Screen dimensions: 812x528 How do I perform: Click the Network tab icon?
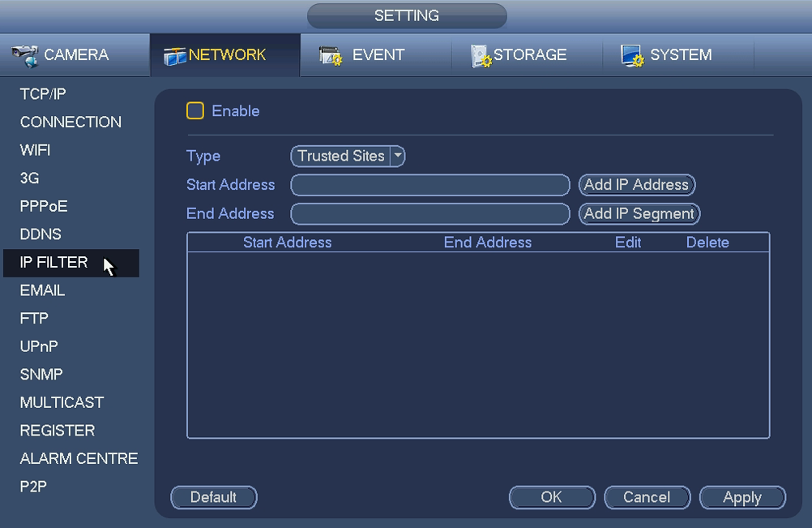174,55
